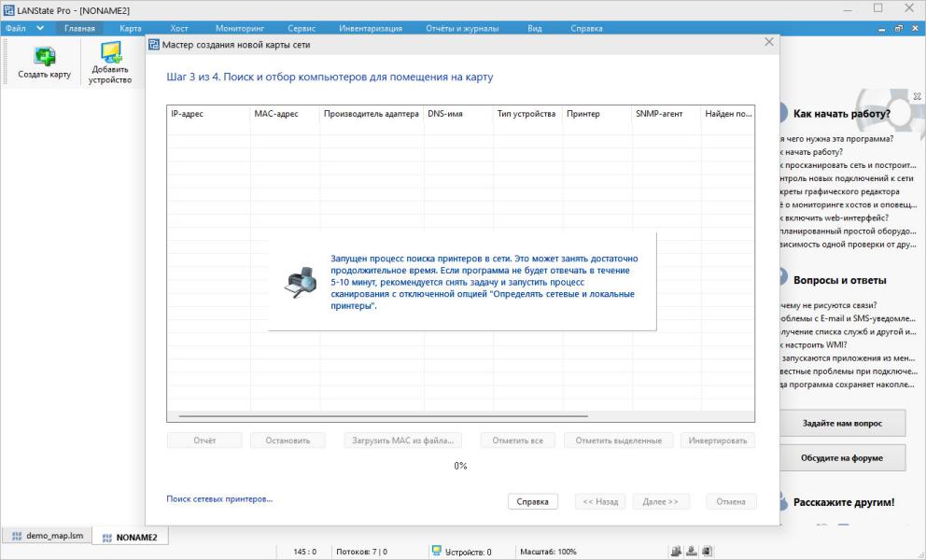Click the Добавить устройство icon

click(110, 52)
